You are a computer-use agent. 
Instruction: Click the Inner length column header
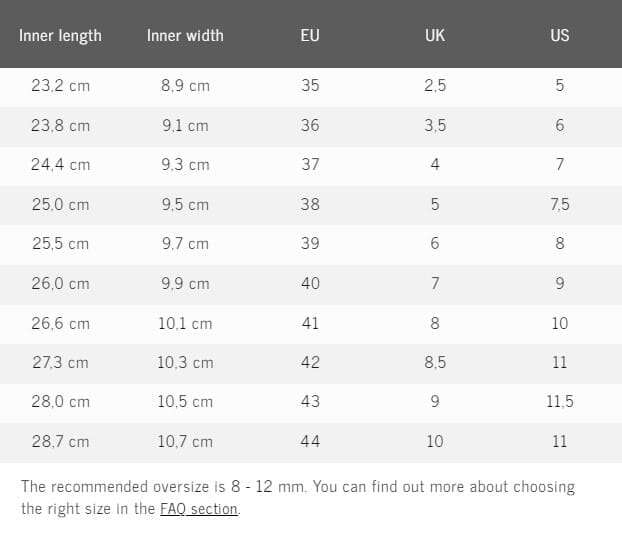(x=60, y=35)
